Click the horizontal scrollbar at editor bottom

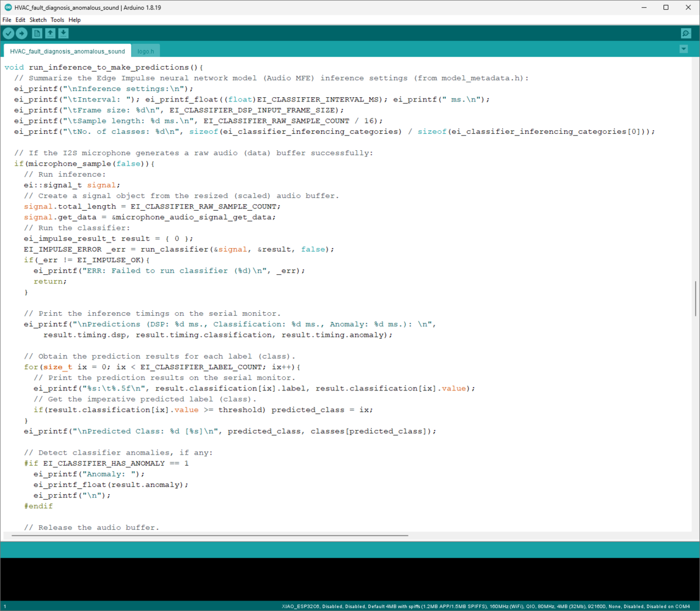[210, 535]
